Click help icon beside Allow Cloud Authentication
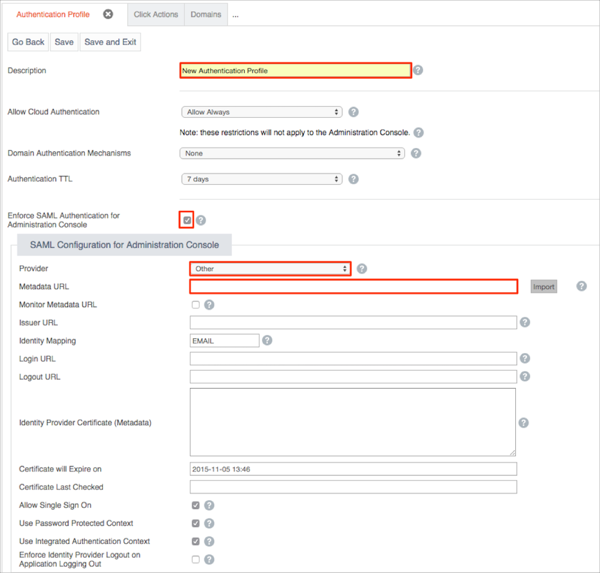Viewport: 600px width, 573px height. (x=354, y=112)
